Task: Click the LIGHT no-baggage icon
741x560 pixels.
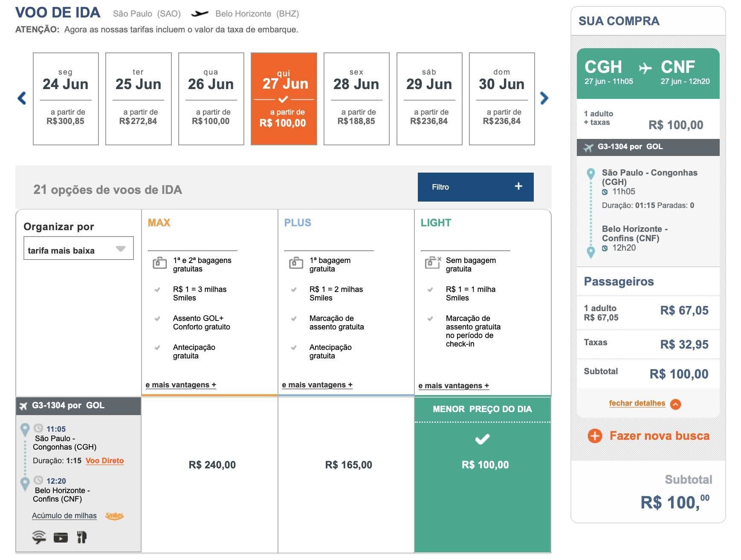Action: tap(433, 263)
